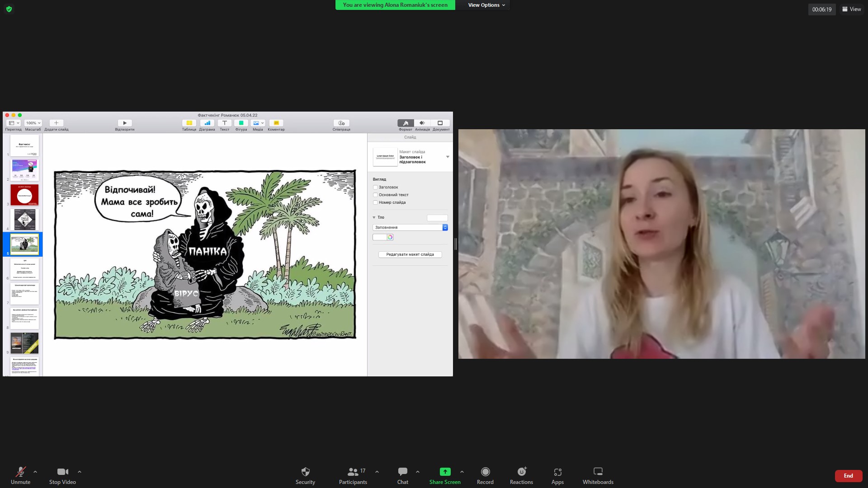
Task: Click the Unmute microphone icon
Action: (x=20, y=472)
